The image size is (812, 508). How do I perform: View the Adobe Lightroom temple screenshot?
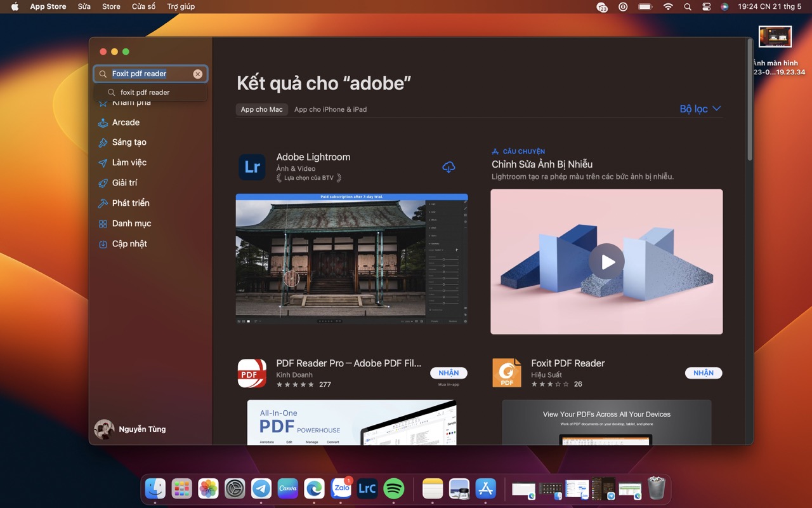pos(351,259)
